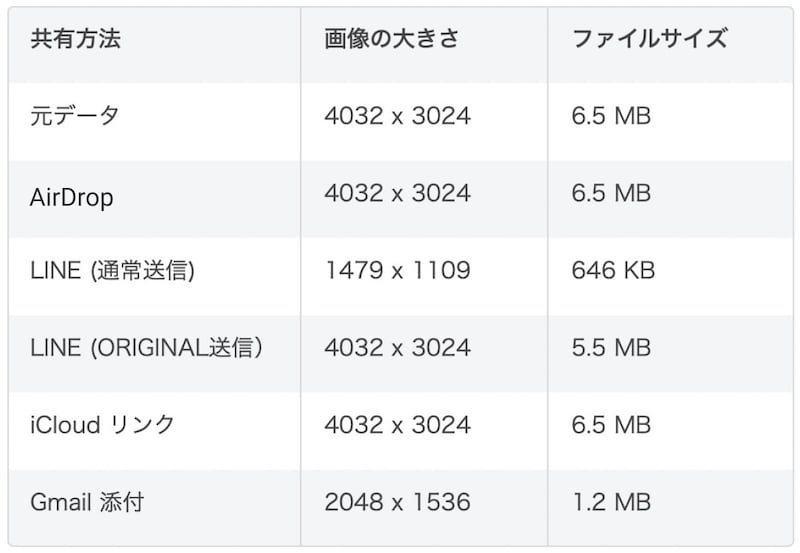Screen dimensions: 800x553
Task: Click 4032 x 3024 in the iCloud リンク row
Action: coord(397,425)
